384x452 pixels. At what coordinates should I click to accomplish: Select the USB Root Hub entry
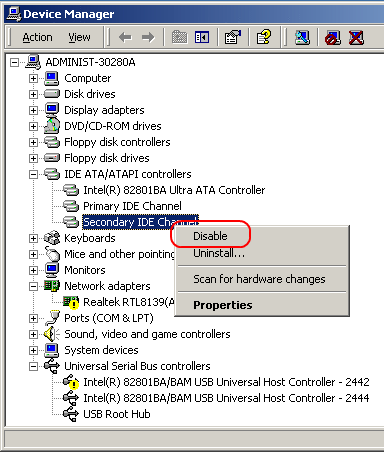117,414
